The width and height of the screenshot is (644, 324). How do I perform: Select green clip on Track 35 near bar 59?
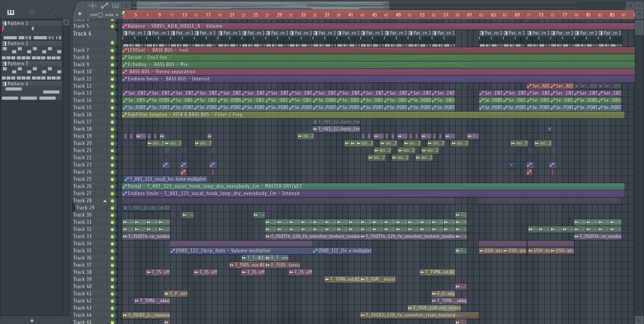point(461,251)
